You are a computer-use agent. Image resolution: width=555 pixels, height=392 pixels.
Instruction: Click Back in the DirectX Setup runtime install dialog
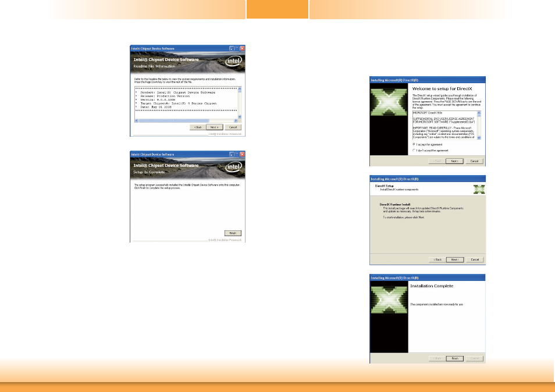(437, 259)
